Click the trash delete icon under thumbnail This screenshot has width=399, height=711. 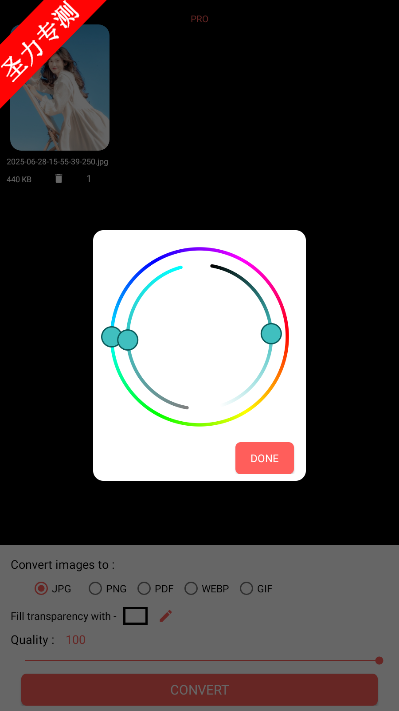(x=58, y=179)
